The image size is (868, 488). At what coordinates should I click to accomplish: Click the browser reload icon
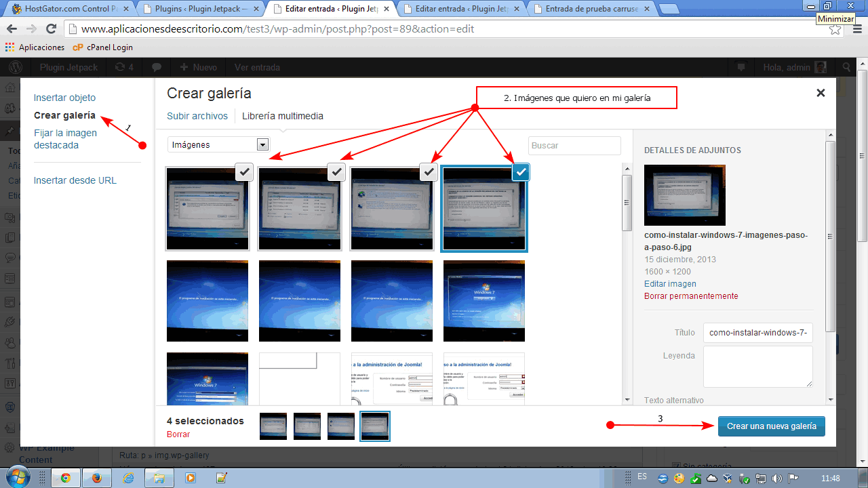pyautogui.click(x=51, y=29)
